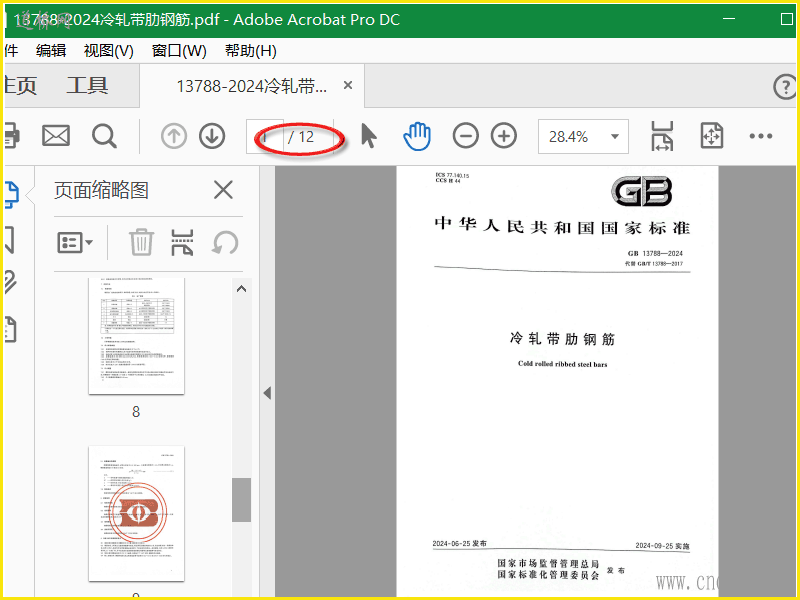Image resolution: width=800 pixels, height=600 pixels.
Task: Click the fit full page icon
Action: [x=712, y=136]
